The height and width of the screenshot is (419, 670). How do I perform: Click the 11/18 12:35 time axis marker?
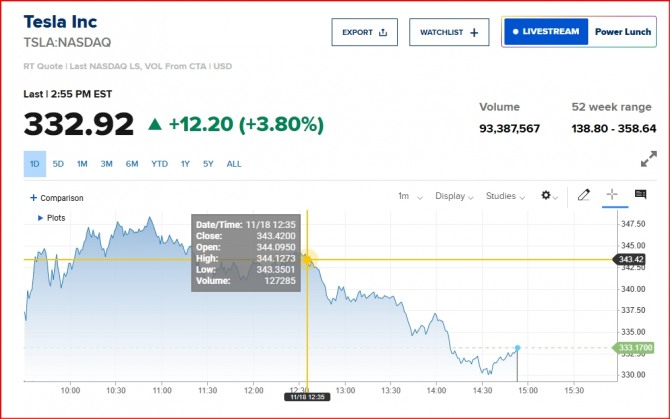306,397
